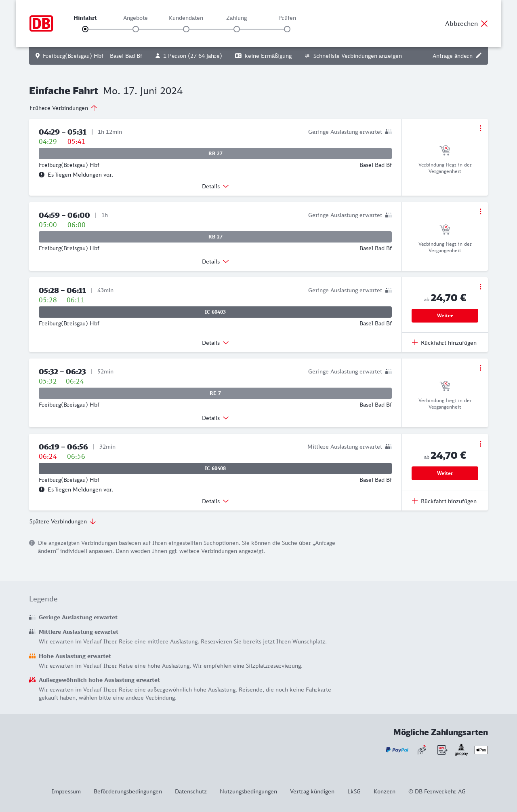The image size is (517, 812).
Task: Expand Details for the RB 27 04:29 connection
Action: tap(215, 186)
